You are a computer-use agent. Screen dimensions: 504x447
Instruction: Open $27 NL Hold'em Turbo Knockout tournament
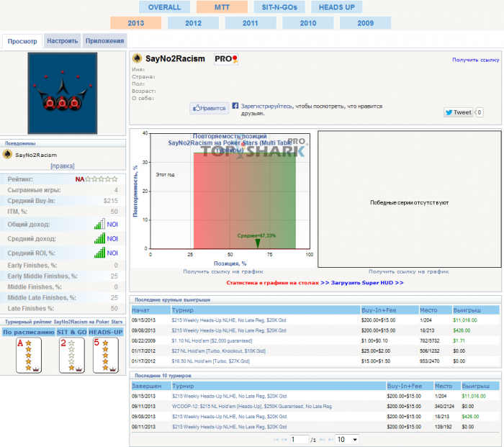(219, 351)
